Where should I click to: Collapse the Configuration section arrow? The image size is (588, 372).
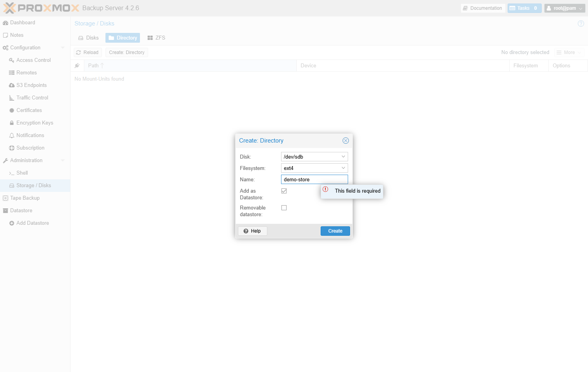[63, 48]
